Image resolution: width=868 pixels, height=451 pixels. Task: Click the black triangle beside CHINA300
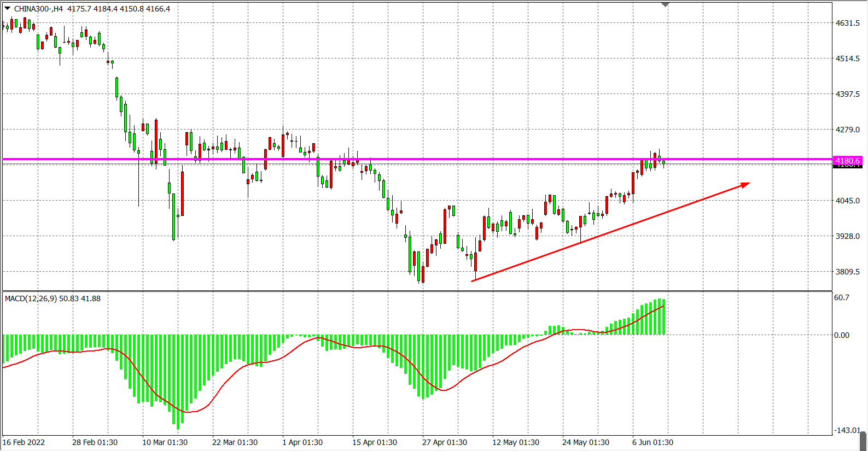coord(7,8)
